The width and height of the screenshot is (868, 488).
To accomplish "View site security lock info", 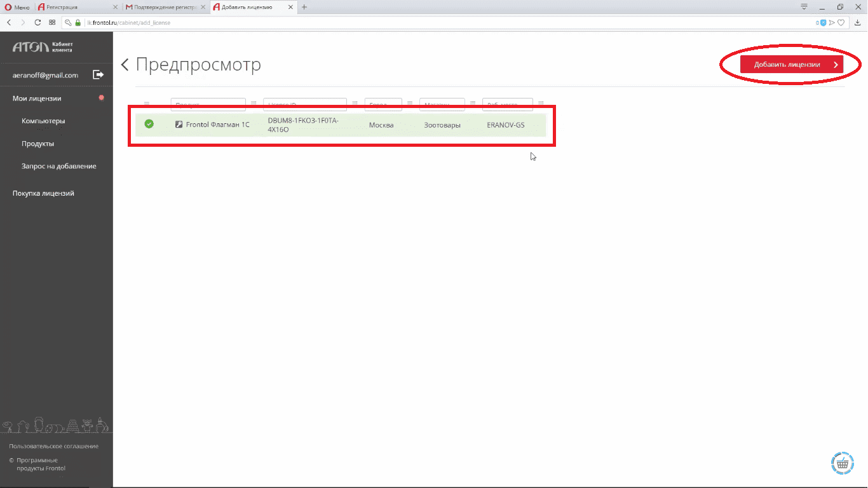I will (78, 22).
